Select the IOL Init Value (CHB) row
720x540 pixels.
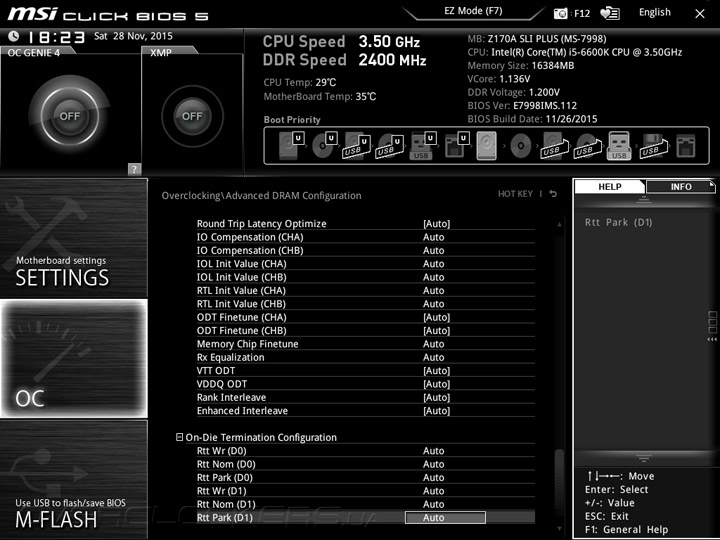(x=366, y=277)
